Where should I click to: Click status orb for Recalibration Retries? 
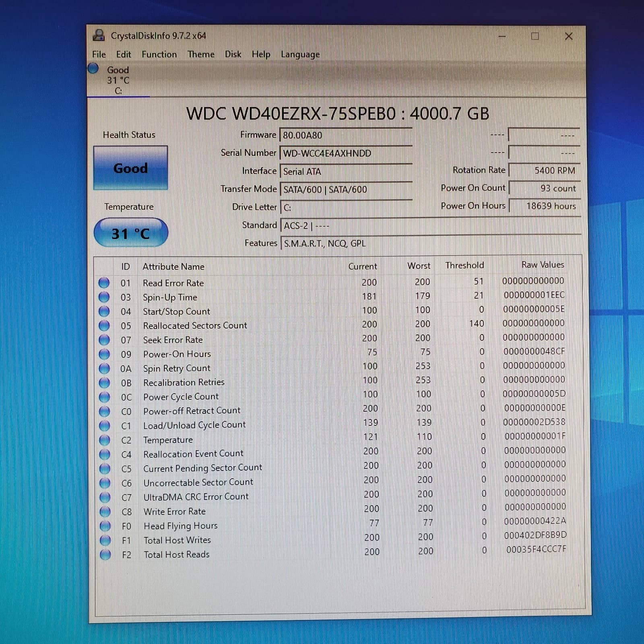(104, 382)
